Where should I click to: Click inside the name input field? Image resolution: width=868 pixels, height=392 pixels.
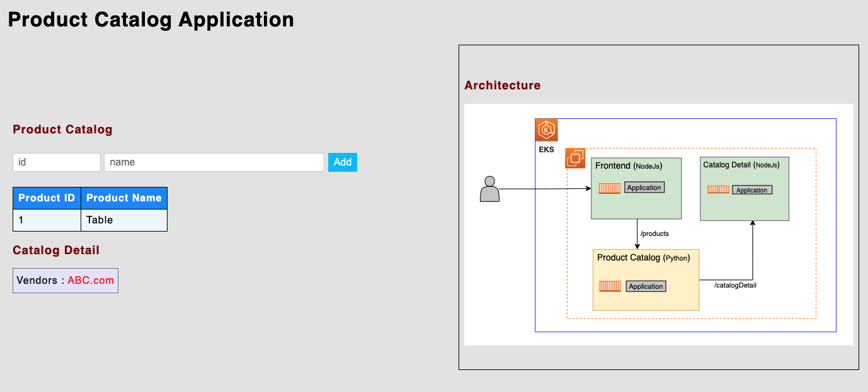(214, 162)
